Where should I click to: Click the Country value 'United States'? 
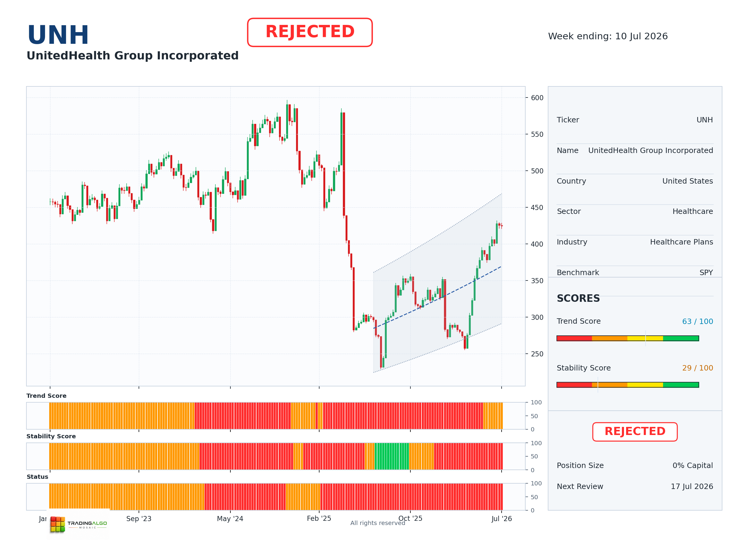coord(688,181)
